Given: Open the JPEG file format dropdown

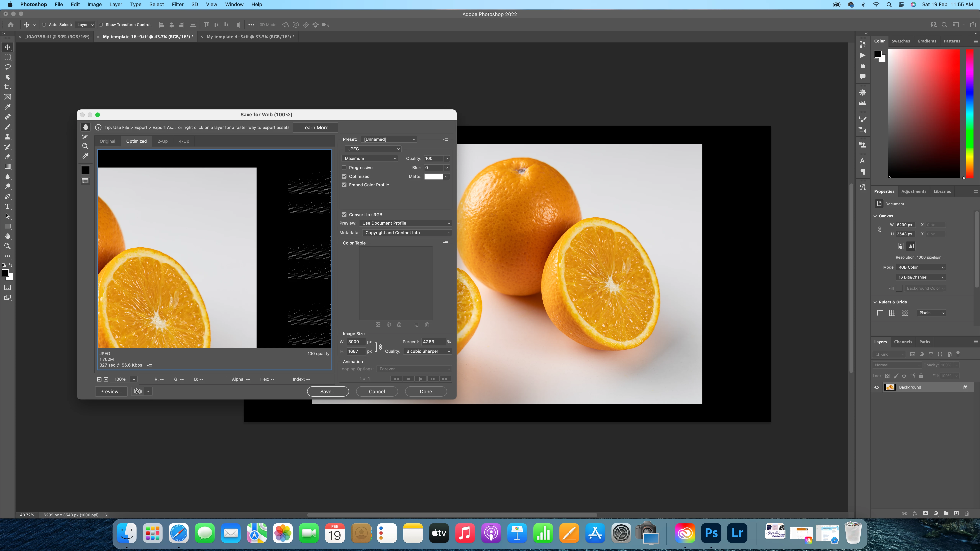Looking at the screenshot, I should (373, 149).
